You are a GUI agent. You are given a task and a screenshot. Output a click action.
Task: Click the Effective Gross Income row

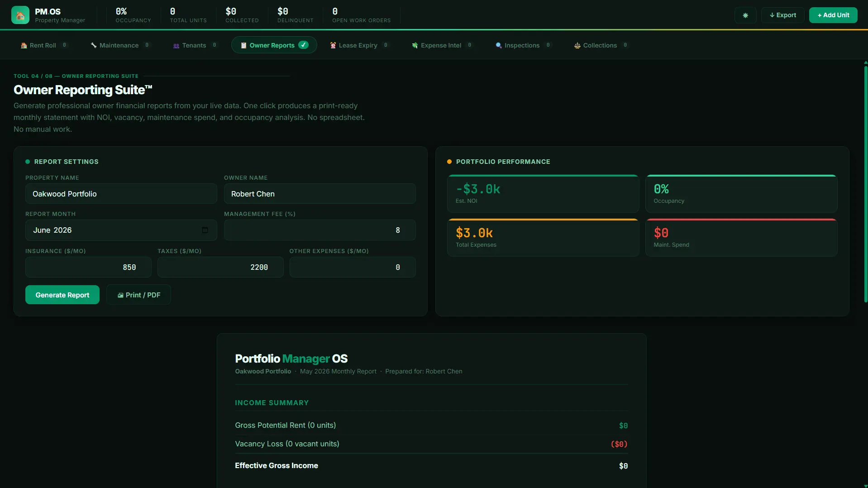431,466
